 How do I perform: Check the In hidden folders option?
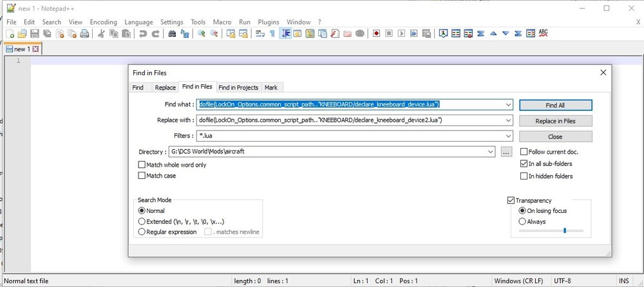(524, 176)
